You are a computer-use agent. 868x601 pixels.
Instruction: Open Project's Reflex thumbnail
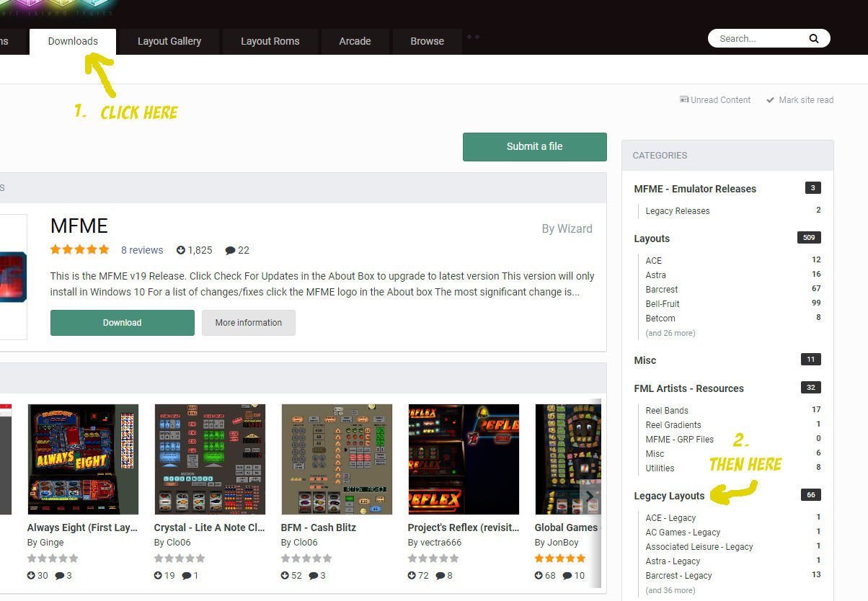pyautogui.click(x=464, y=459)
